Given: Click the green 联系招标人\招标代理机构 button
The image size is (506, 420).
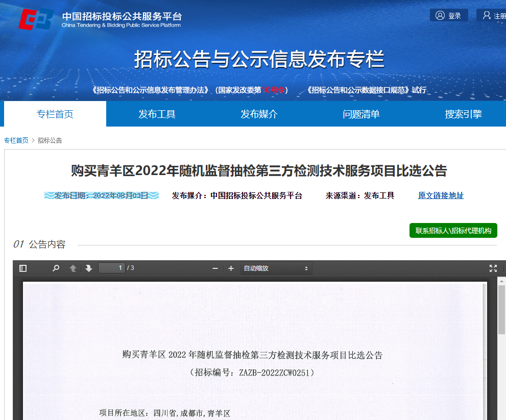Looking at the screenshot, I should 453,231.
